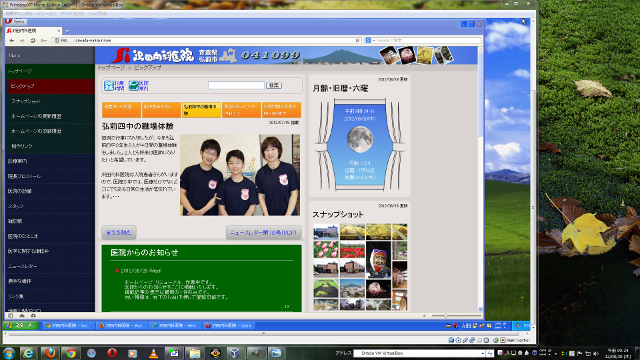The height and width of the screenshot is (360, 640).
Task: Click the XP Start button in the guest
Action: point(20,325)
